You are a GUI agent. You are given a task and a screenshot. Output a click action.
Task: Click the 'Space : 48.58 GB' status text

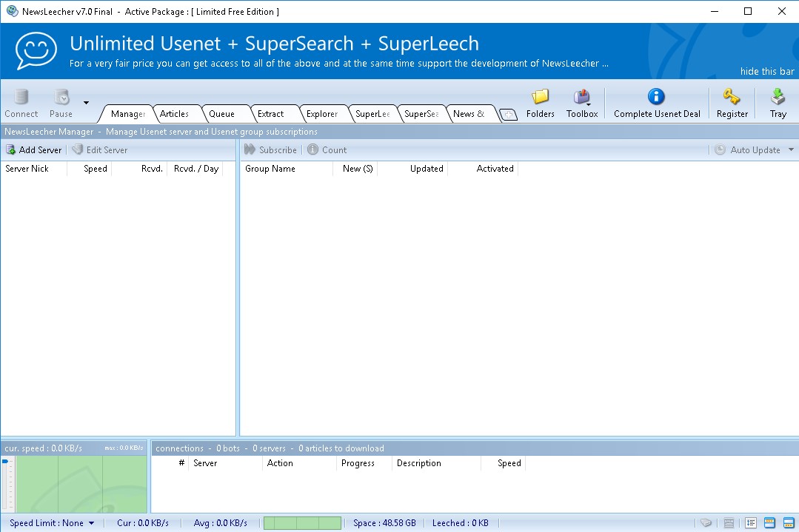[x=384, y=523]
